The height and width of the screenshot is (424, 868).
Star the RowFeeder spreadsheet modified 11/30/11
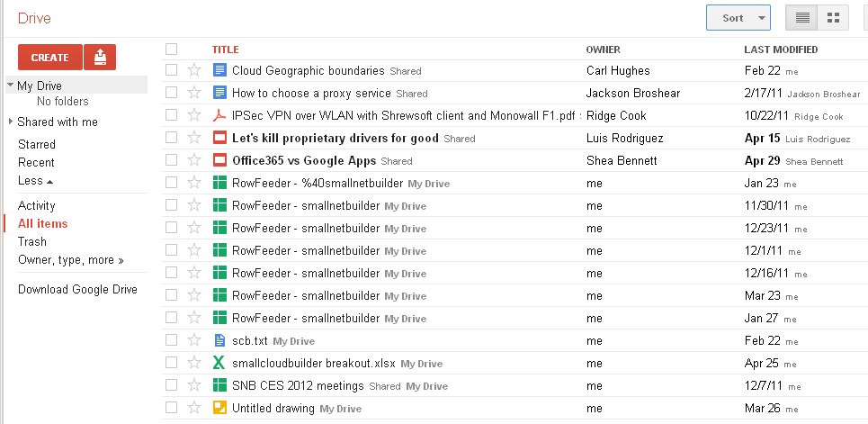point(193,205)
